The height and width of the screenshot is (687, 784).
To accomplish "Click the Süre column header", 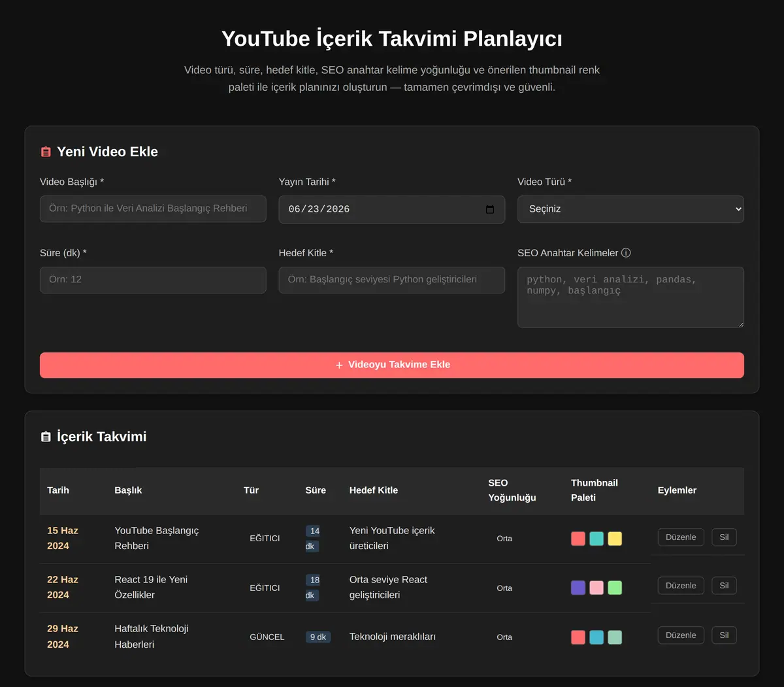I will 316,490.
